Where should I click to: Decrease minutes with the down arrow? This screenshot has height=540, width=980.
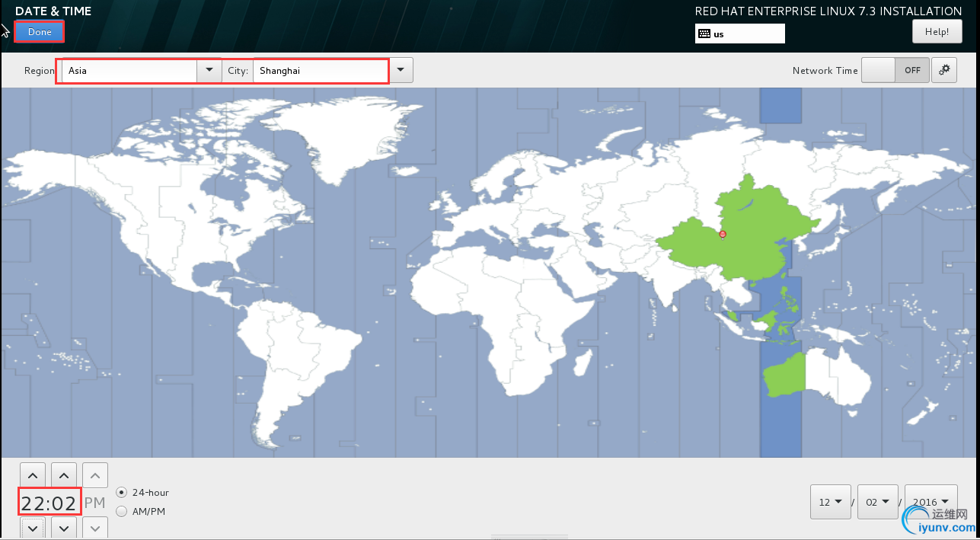[64, 527]
